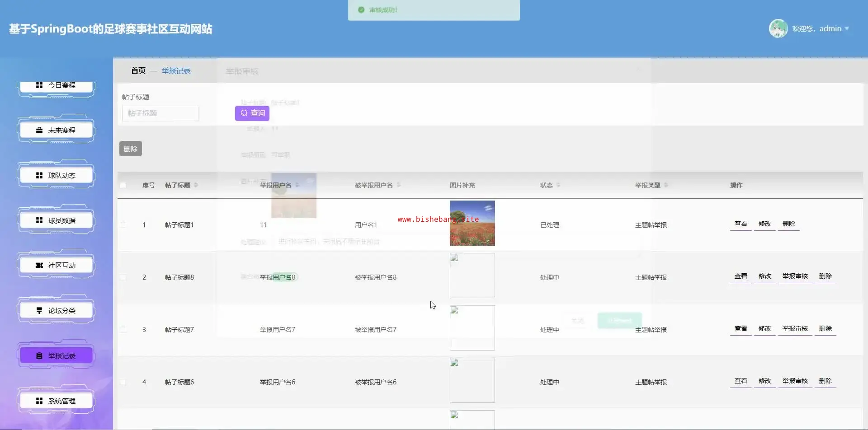Click the grid icon beside 系统管理

(39, 401)
